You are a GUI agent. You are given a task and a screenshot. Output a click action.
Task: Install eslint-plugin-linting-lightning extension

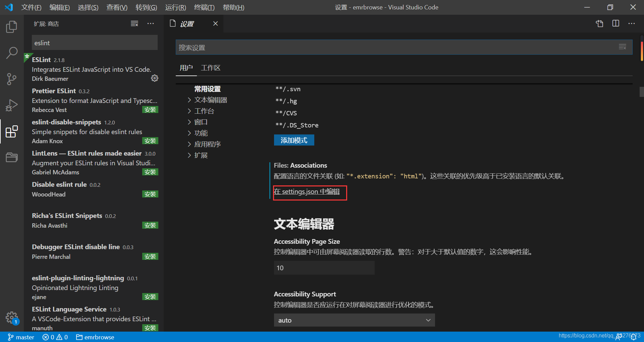click(x=150, y=297)
